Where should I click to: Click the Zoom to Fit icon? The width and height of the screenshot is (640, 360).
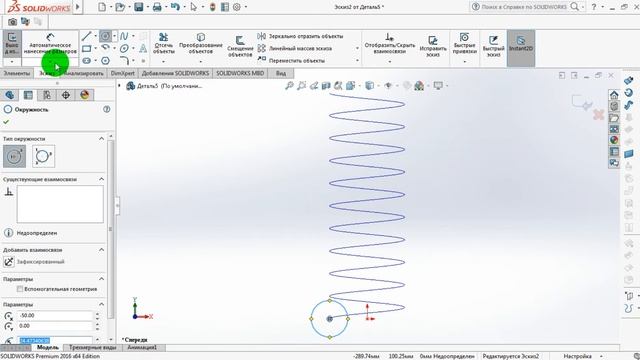tap(289, 86)
